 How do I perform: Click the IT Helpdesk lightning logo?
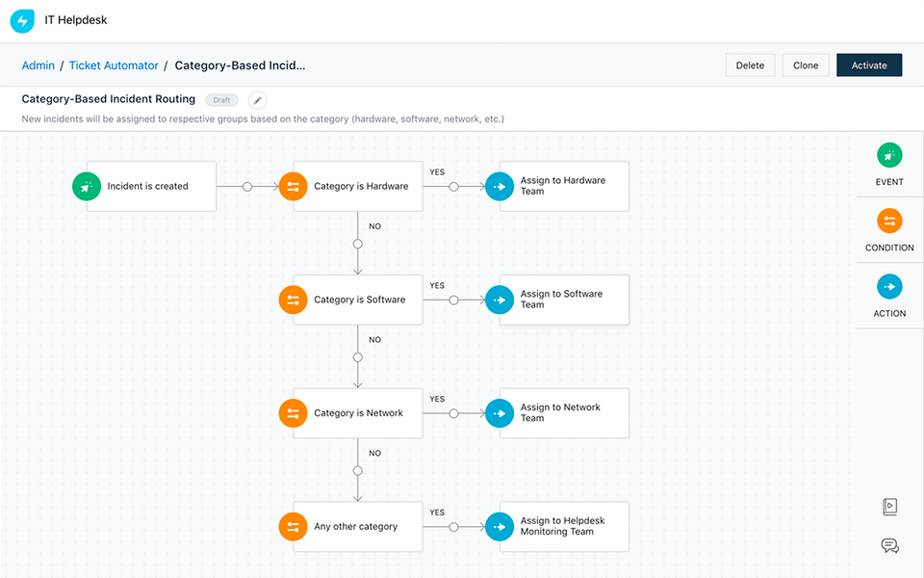[21, 20]
